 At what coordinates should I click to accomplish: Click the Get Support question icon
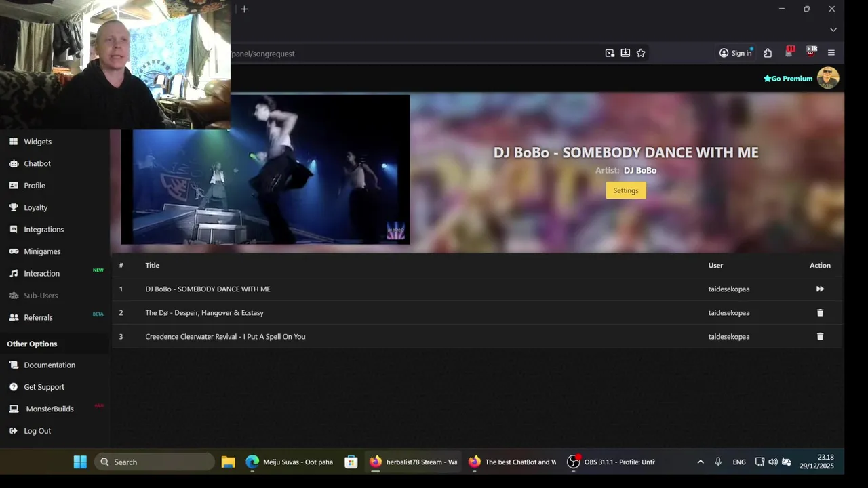pyautogui.click(x=14, y=387)
